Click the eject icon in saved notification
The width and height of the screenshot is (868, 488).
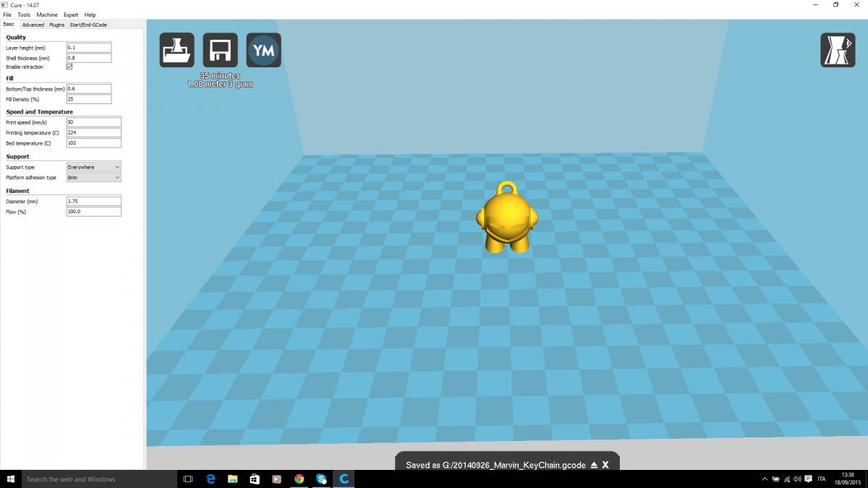[x=594, y=465]
